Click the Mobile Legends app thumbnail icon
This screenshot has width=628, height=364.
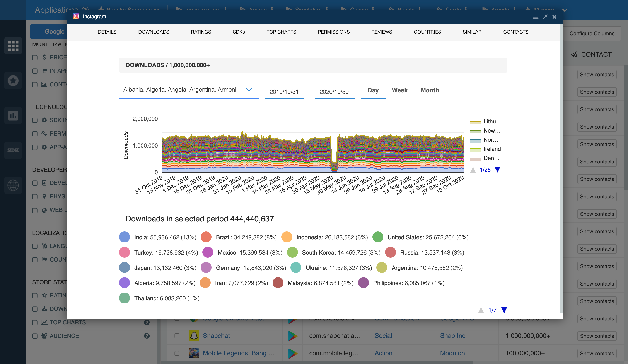click(194, 353)
